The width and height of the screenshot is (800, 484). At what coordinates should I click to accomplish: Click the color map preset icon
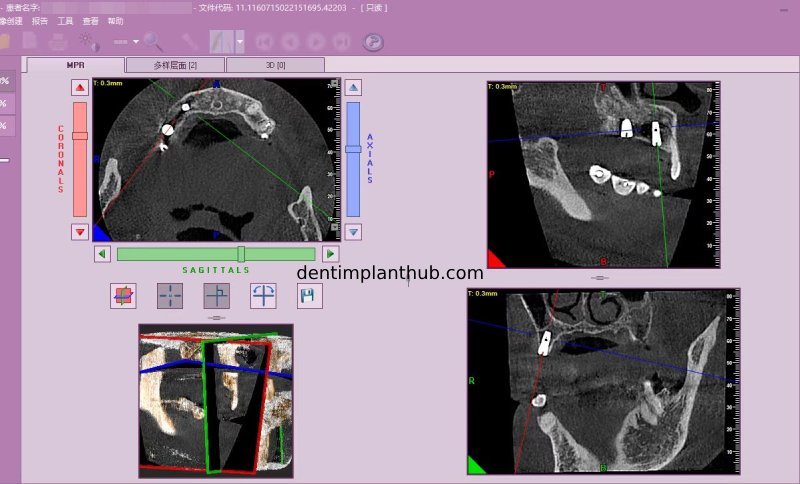point(221,42)
